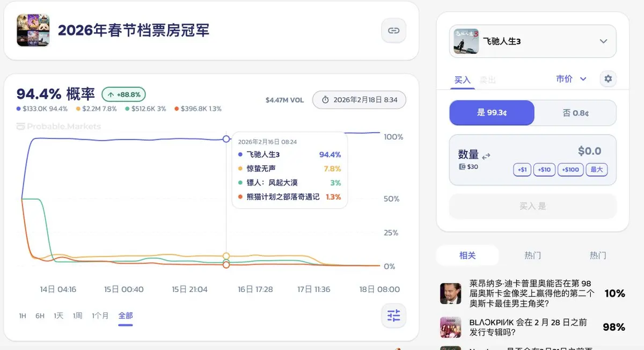Set chart range to 1H
The height and width of the screenshot is (350, 644).
click(x=23, y=316)
